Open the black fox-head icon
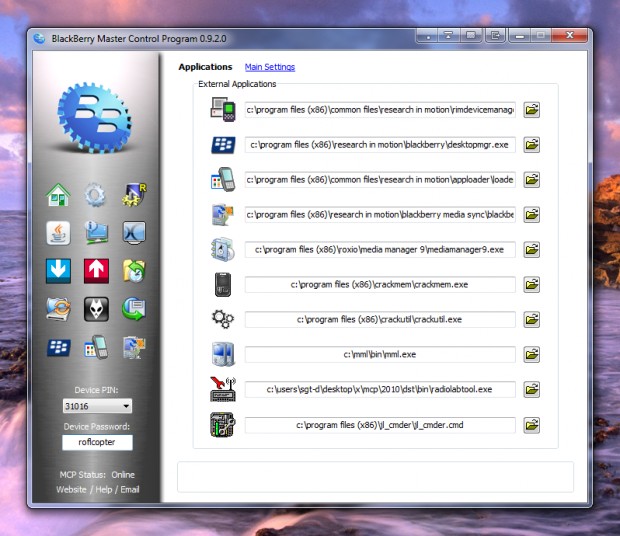 click(96, 309)
